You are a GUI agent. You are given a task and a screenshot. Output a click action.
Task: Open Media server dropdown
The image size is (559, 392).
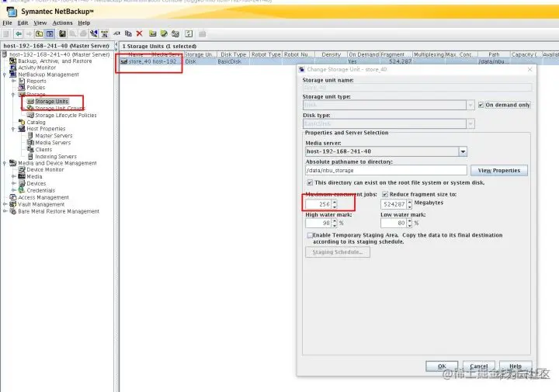463,151
